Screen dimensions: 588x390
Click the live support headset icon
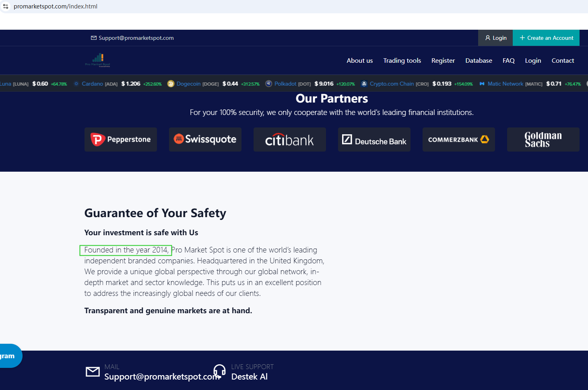click(219, 370)
